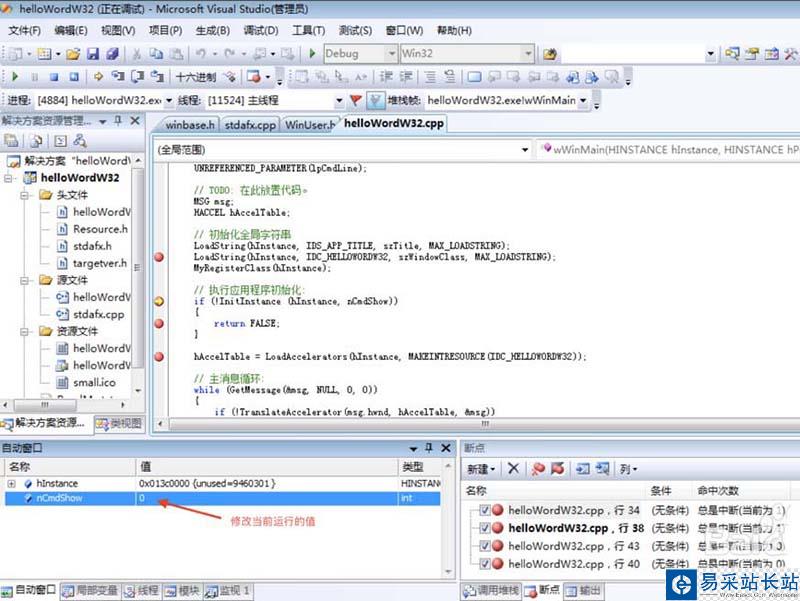Expand the hInstance variable in Autos
This screenshot has width=800, height=601.
(x=11, y=483)
